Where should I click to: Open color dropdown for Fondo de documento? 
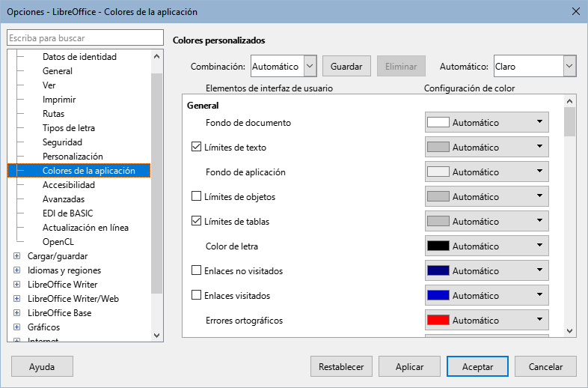(487, 122)
